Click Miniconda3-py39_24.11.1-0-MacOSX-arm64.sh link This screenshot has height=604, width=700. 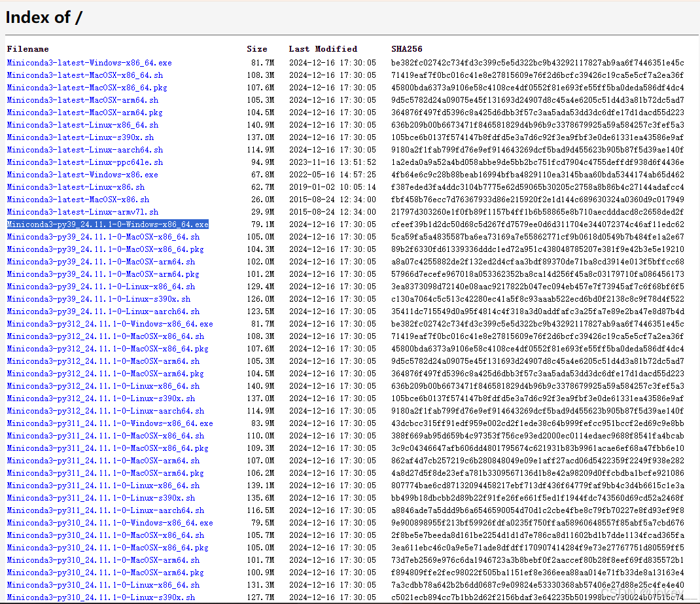click(101, 262)
